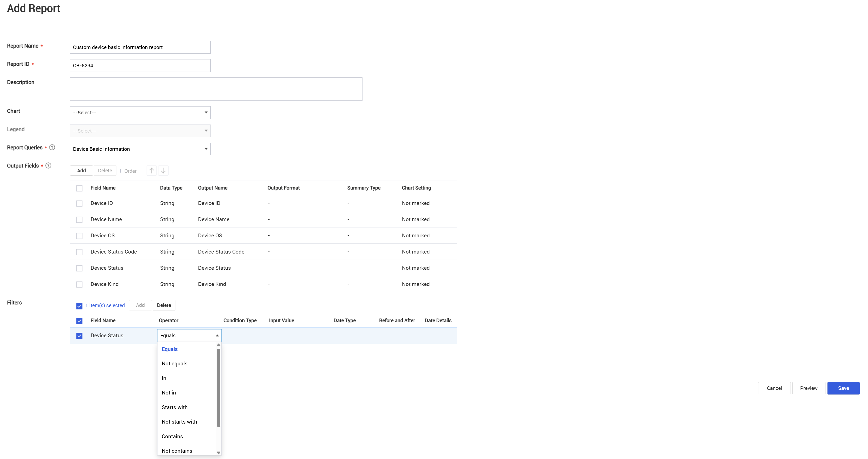Click the help icon beside Output Fields

[x=48, y=165]
